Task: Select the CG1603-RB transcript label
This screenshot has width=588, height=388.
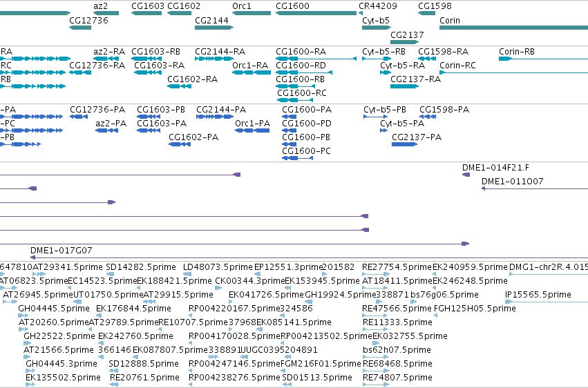Action: pos(155,51)
